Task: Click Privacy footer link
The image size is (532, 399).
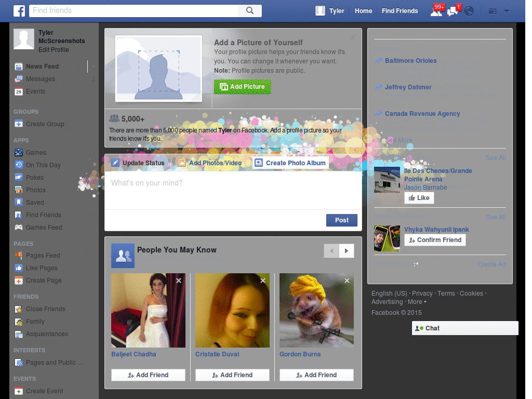Action: coord(422,294)
